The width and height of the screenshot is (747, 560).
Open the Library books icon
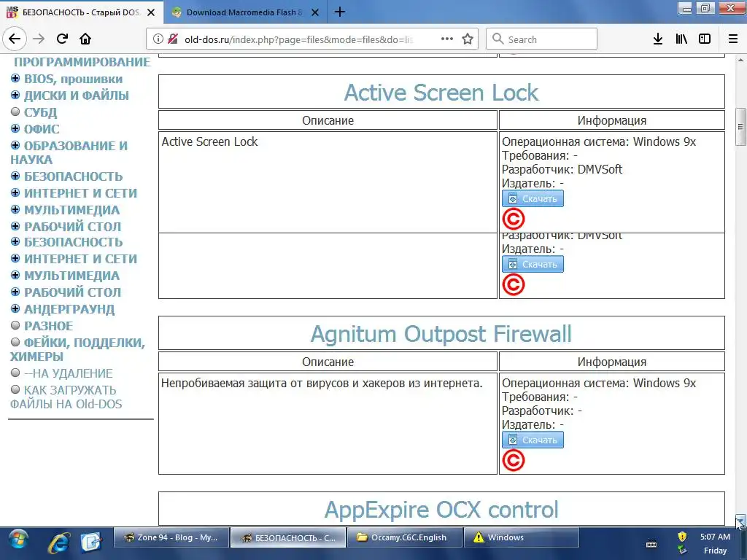coord(681,39)
